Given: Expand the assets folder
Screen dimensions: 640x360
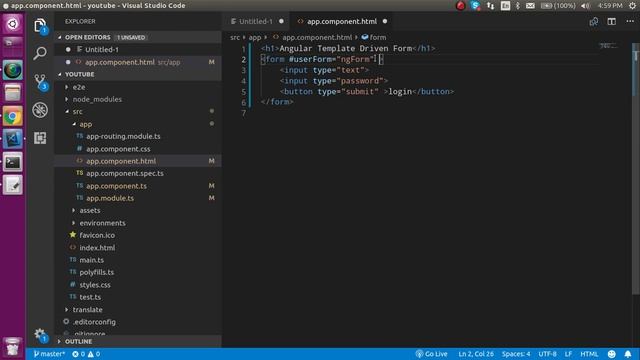Looking at the screenshot, I should tap(138, 210).
